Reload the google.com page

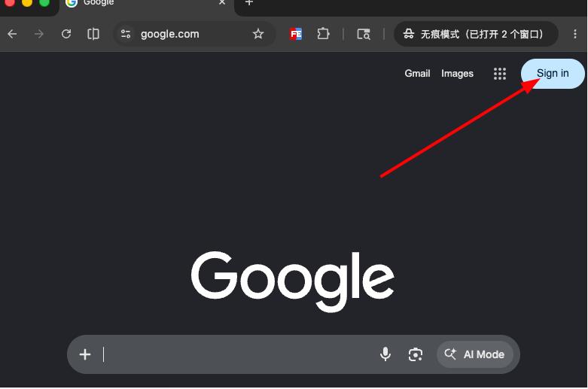coord(66,34)
